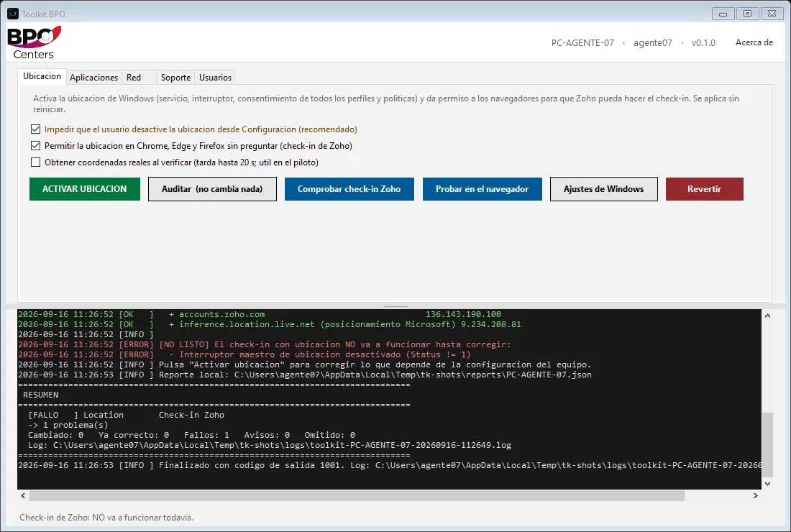Toggle 'Permitir la ubicacion en Chrome, Edge y Firefox'
Viewport: 791px width, 532px height.
click(x=35, y=146)
